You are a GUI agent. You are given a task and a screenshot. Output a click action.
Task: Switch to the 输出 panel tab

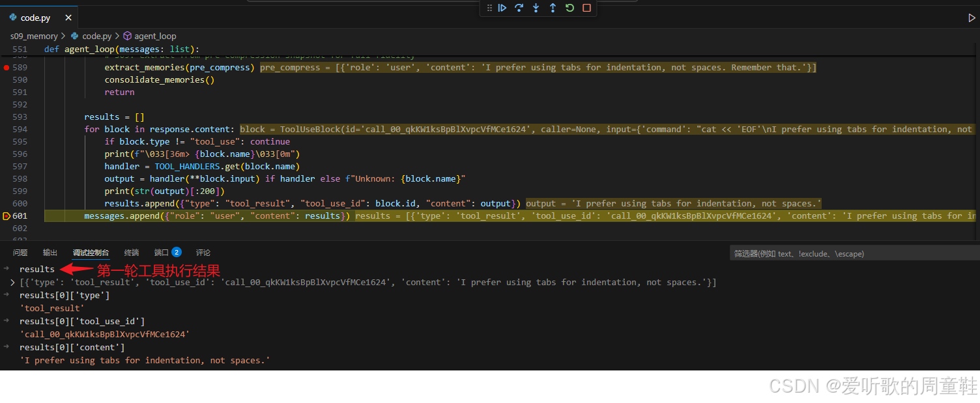[x=50, y=253]
